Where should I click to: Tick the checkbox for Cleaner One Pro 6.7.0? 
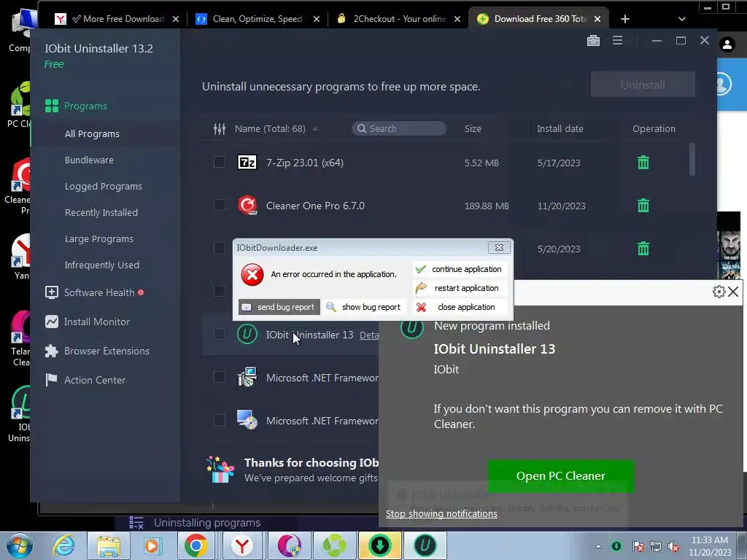tap(219, 205)
